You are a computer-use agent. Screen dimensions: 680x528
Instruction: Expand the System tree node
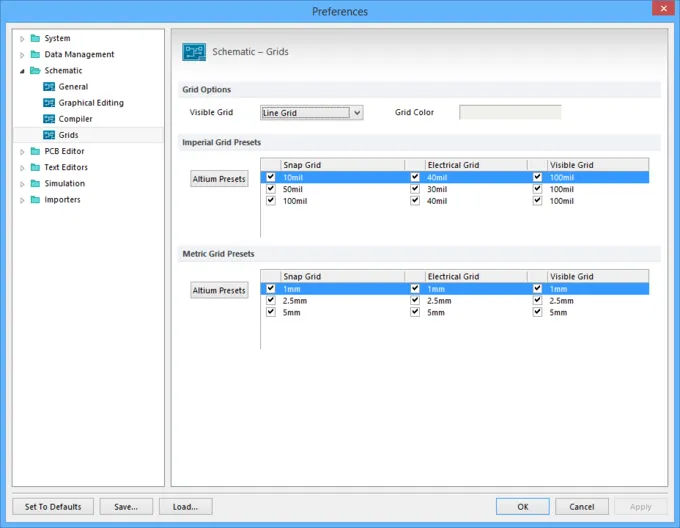pos(22,39)
